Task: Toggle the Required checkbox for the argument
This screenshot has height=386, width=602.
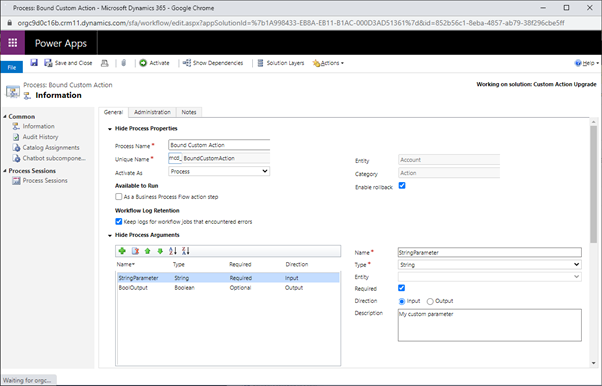Action: click(402, 288)
